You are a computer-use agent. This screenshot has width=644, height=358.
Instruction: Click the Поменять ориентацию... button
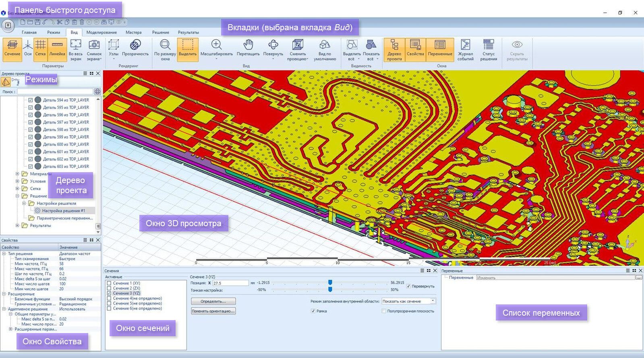213,311
